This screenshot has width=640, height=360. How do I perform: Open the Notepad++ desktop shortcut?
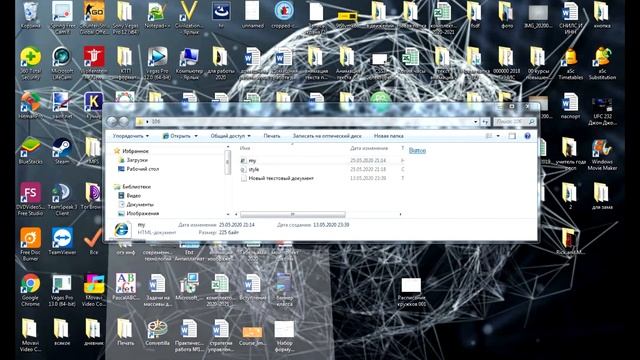click(157, 15)
